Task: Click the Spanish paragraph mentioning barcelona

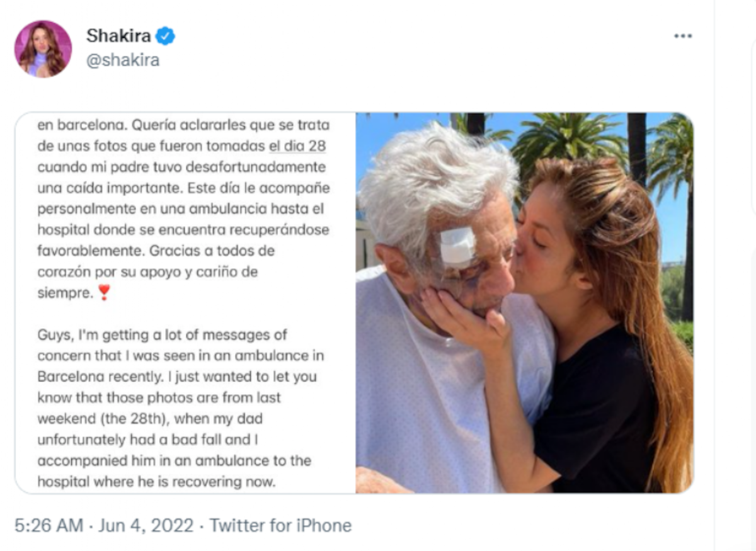Action: tap(183, 208)
